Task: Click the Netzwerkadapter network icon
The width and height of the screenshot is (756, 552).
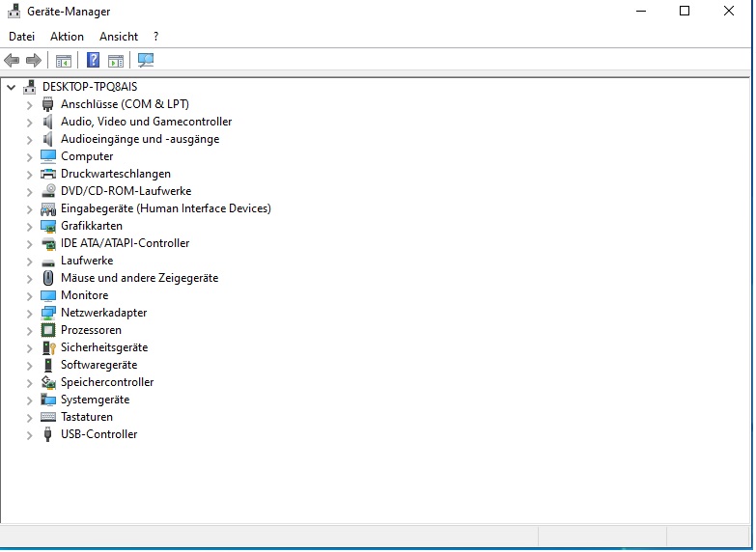Action: coord(48,313)
